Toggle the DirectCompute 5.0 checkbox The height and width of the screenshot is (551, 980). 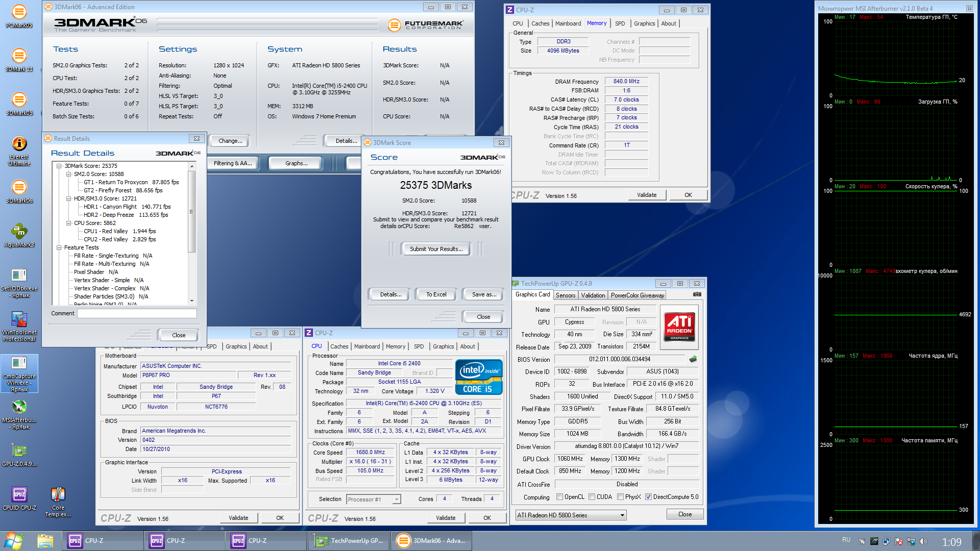[x=648, y=497]
